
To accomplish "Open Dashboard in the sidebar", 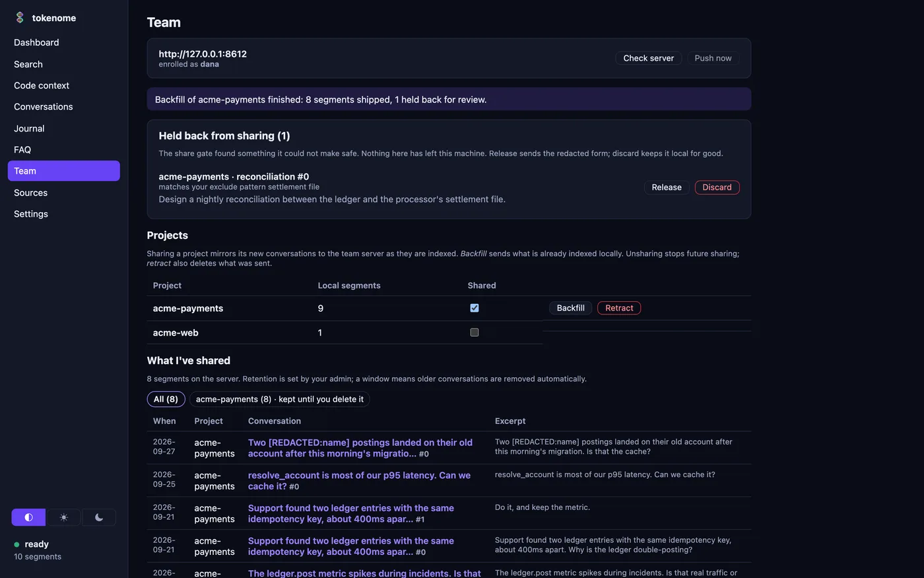I will pos(63,42).
